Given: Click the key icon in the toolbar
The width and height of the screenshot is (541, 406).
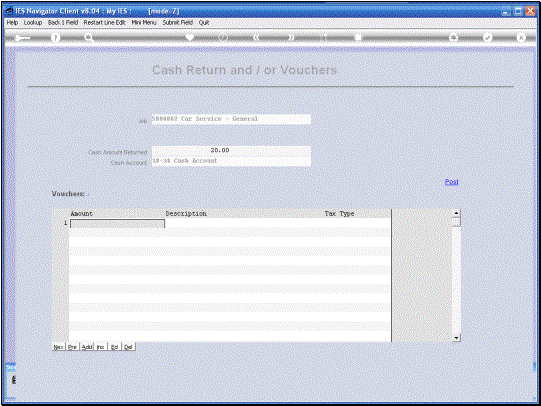Looking at the screenshot, I should tap(22, 38).
